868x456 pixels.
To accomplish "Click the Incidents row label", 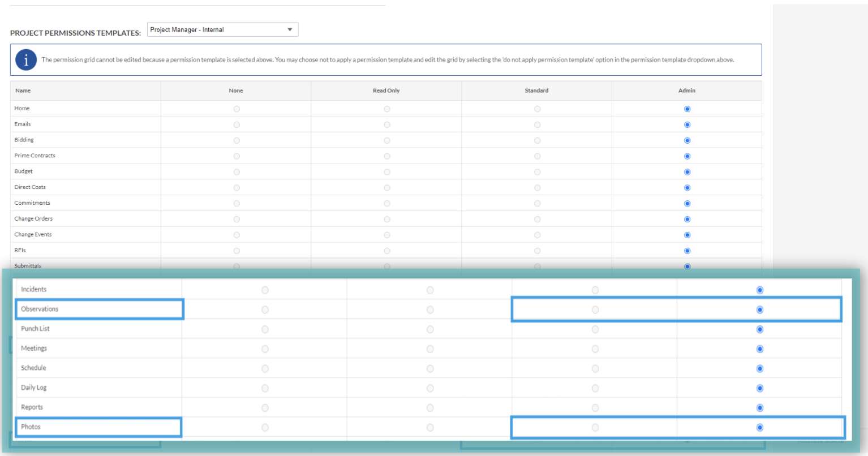I will pyautogui.click(x=34, y=289).
